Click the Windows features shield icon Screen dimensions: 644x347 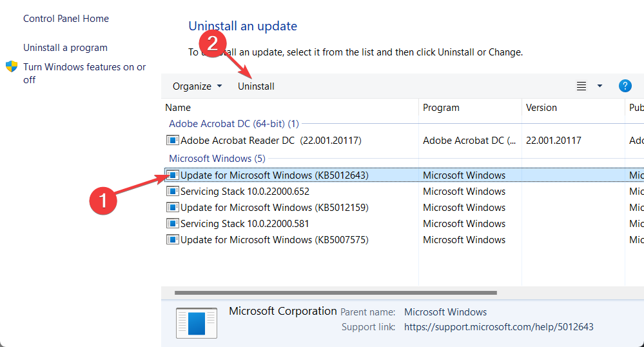[12, 67]
